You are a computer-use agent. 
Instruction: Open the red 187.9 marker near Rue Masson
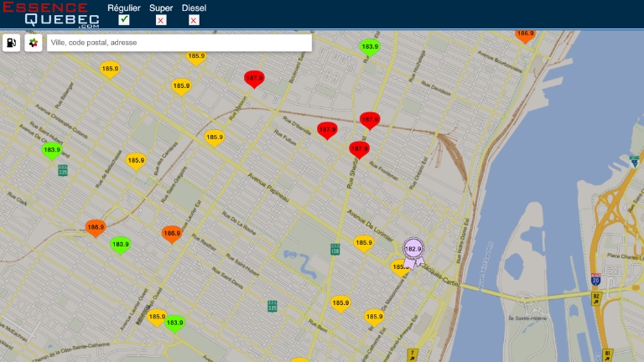coord(254,80)
